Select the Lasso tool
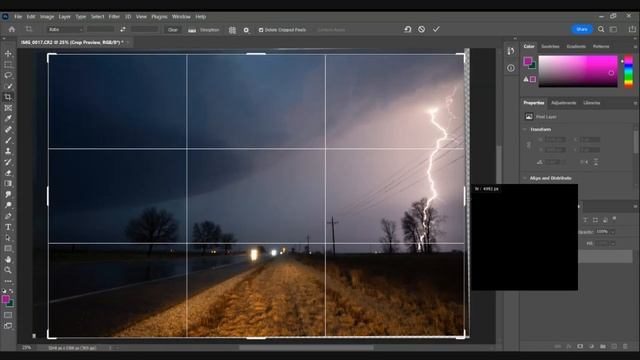Image resolution: width=640 pixels, height=360 pixels. point(8,76)
